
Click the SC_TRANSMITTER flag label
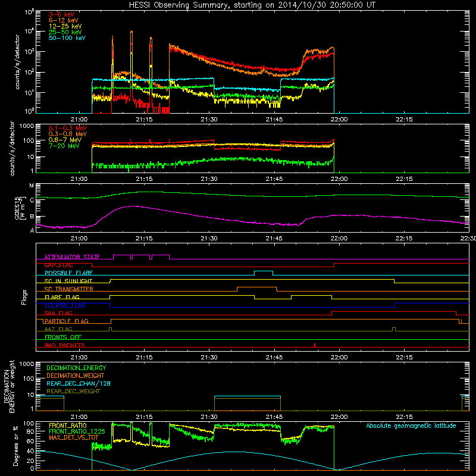click(69, 289)
